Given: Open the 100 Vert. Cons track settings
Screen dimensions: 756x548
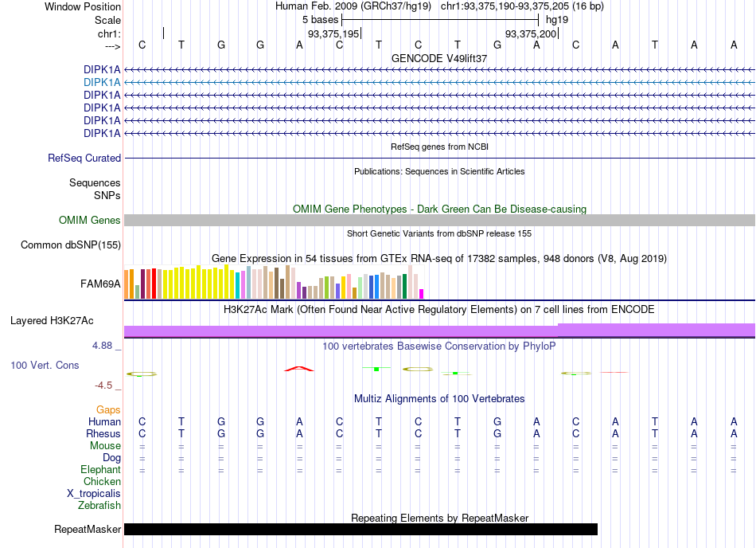Looking at the screenshot, I should pos(45,365).
